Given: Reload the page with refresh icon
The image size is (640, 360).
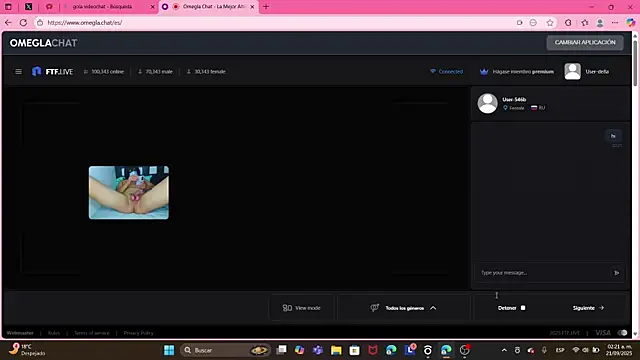Looking at the screenshot, I should [23, 22].
